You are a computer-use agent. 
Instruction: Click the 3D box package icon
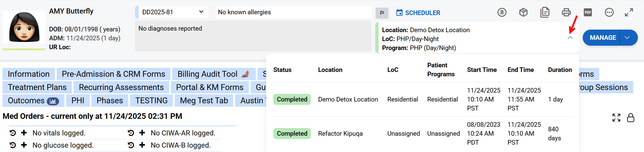[523, 12]
